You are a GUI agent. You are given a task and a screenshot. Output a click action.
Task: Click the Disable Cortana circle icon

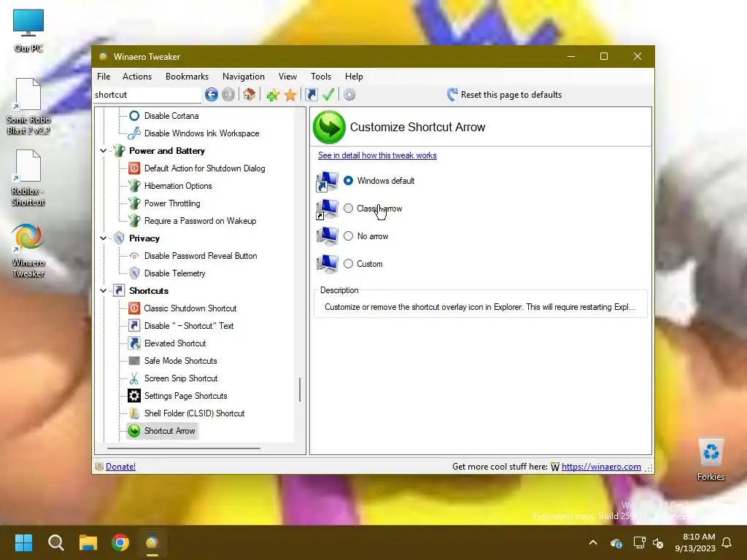[x=134, y=116]
